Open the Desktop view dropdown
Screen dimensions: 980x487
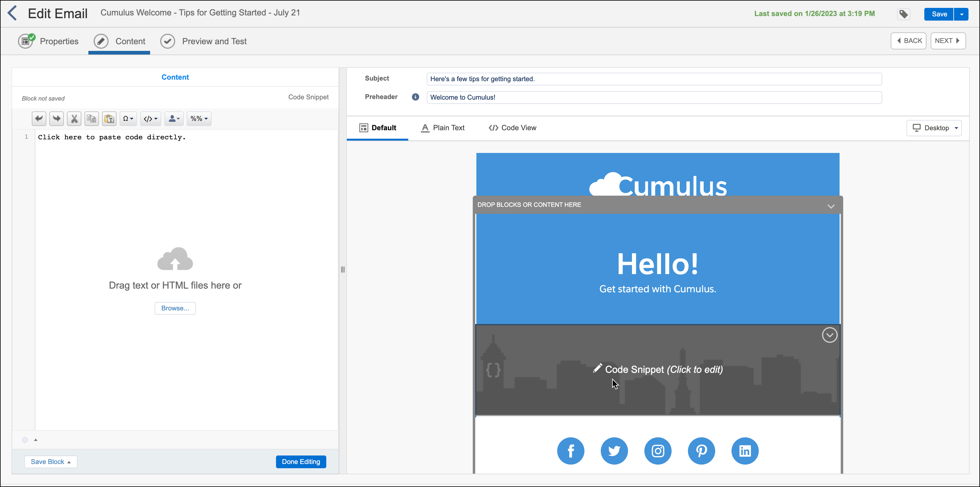click(x=934, y=128)
